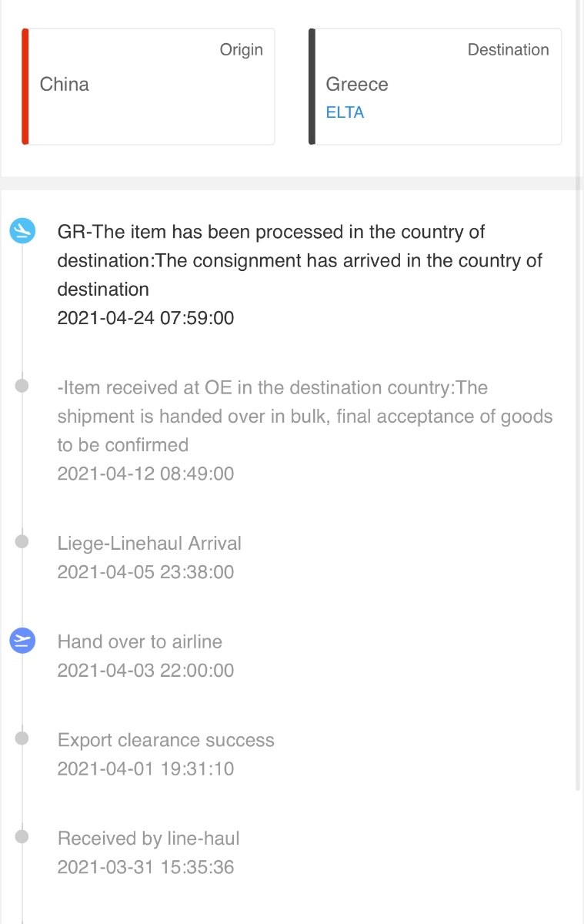Image resolution: width=584 pixels, height=924 pixels.
Task: Click the vertical scrollbar on the right edge
Action: pos(579,491)
